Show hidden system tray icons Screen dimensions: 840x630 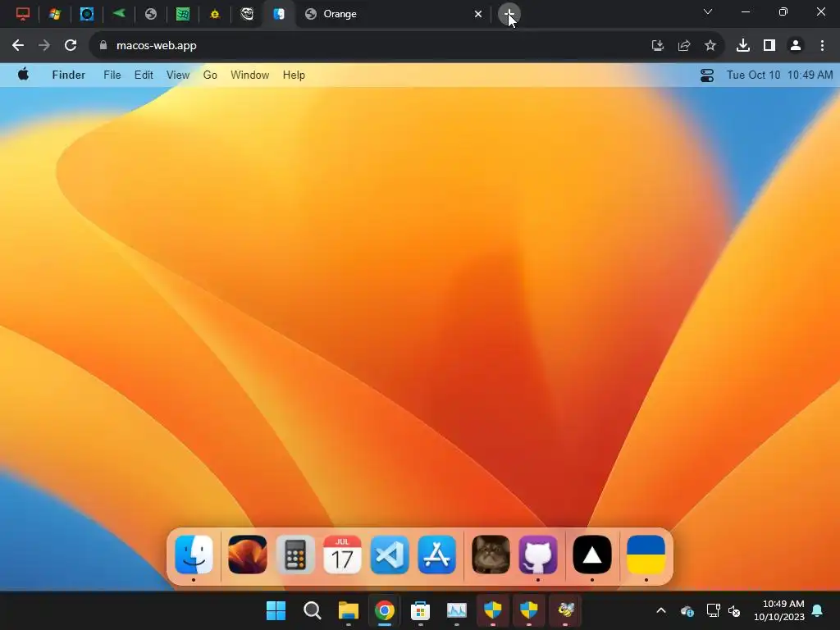(x=661, y=610)
